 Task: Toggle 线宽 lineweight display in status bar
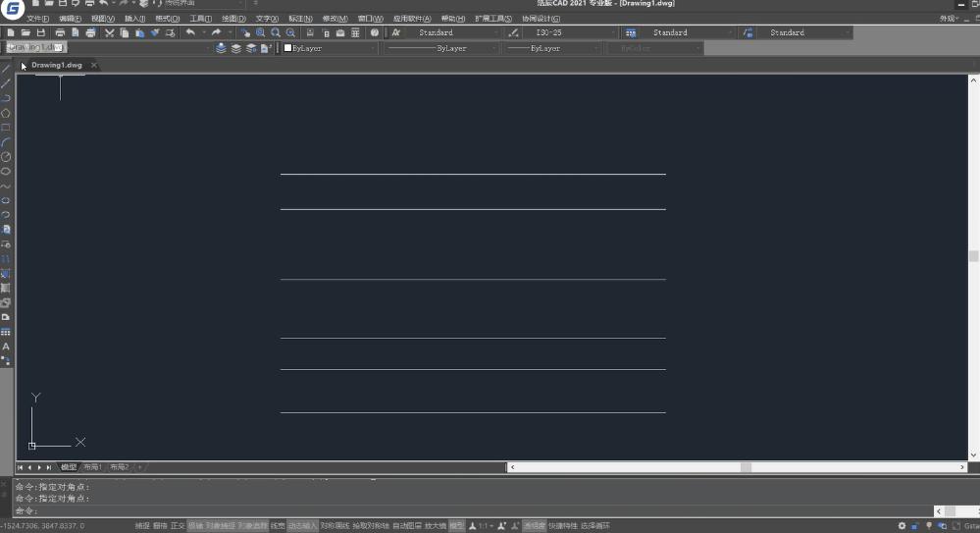(278, 526)
